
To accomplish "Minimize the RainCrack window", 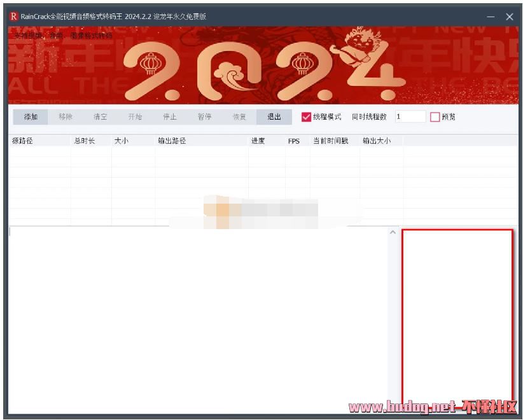I will click(491, 17).
